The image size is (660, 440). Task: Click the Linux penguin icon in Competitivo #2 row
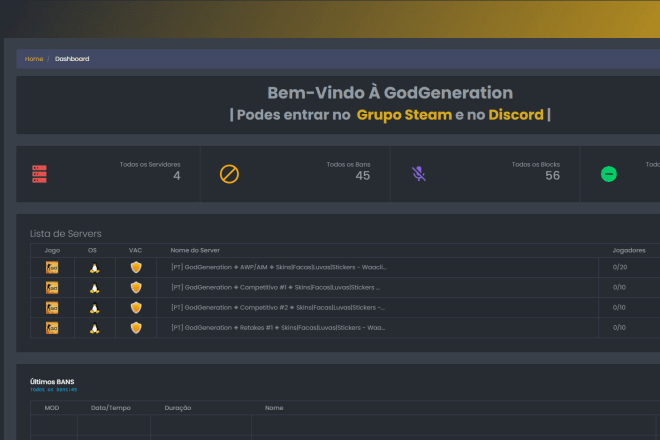click(x=95, y=308)
